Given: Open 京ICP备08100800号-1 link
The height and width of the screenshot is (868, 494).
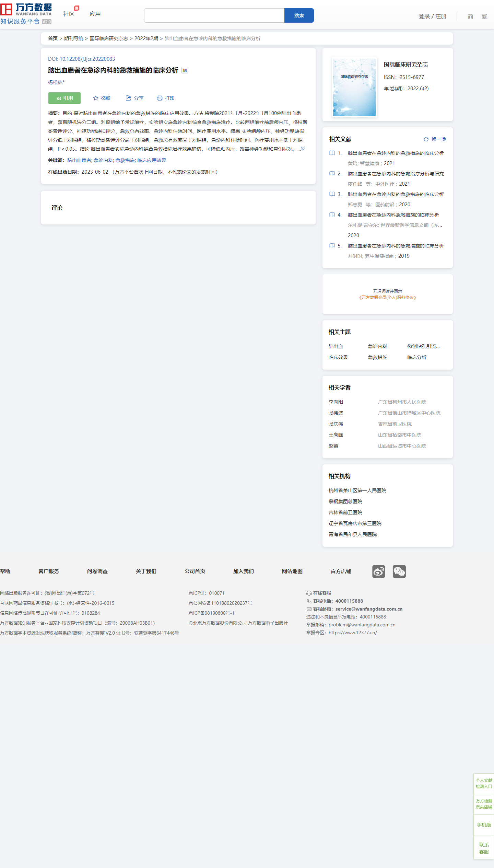Looking at the screenshot, I should click(211, 613).
